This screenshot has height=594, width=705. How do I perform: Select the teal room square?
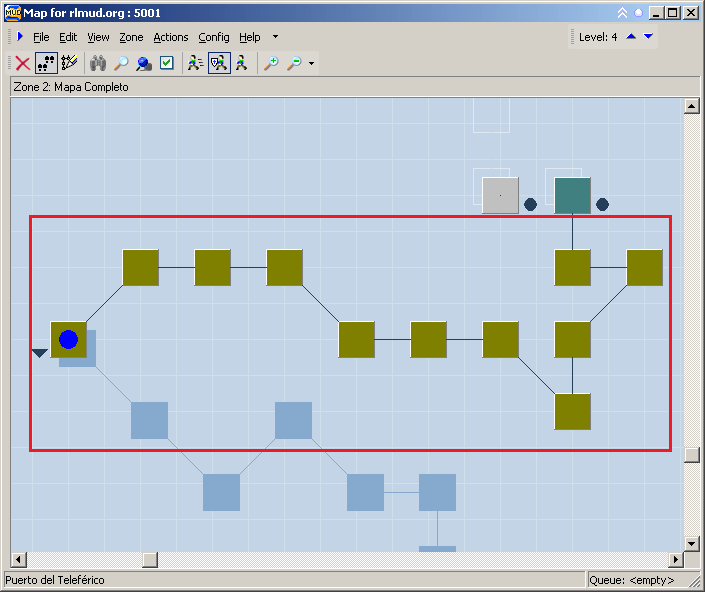pos(572,196)
